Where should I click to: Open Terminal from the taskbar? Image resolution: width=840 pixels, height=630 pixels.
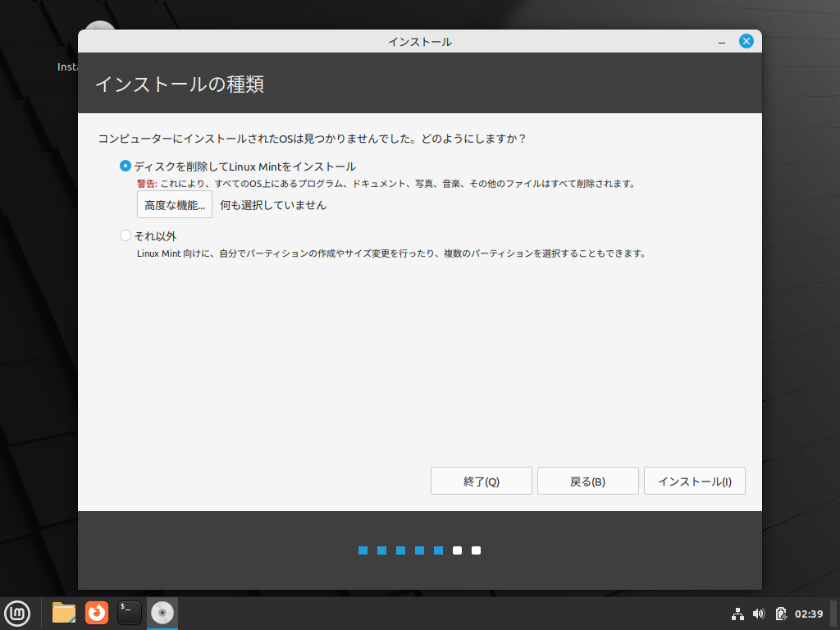click(129, 613)
